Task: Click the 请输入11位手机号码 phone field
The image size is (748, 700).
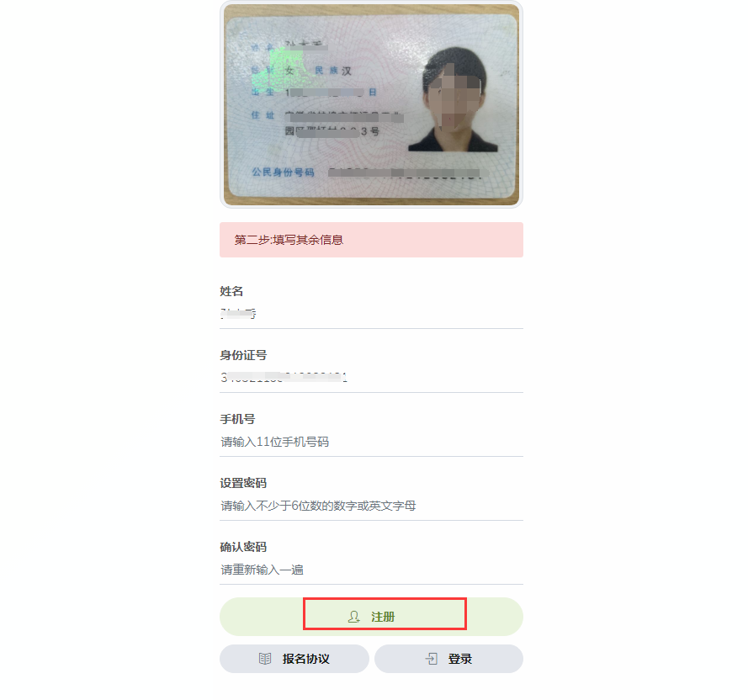Action: coord(371,442)
